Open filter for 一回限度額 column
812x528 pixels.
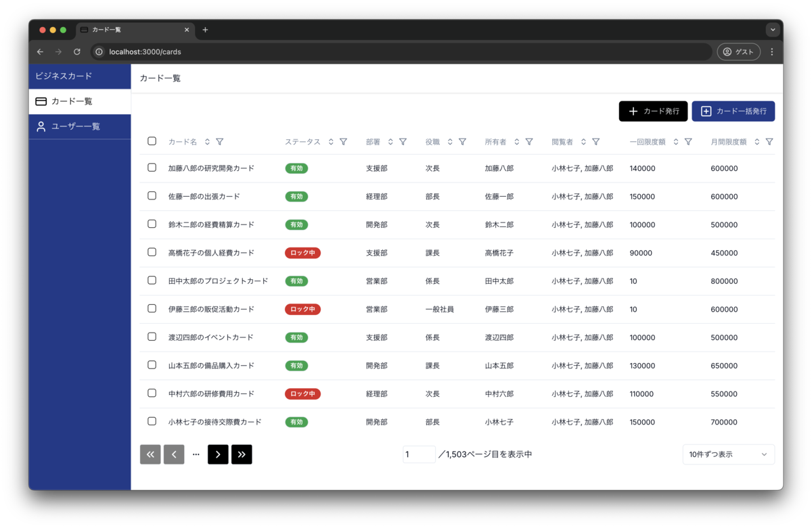pos(688,142)
